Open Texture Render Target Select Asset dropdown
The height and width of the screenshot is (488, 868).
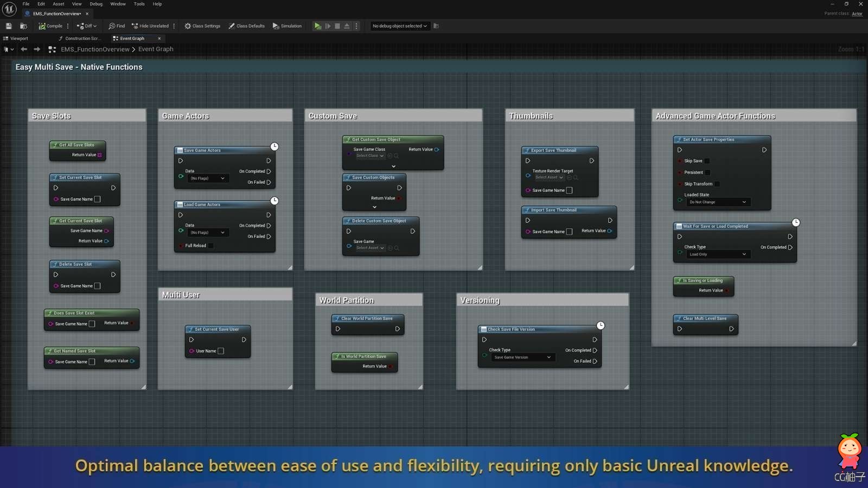click(549, 177)
